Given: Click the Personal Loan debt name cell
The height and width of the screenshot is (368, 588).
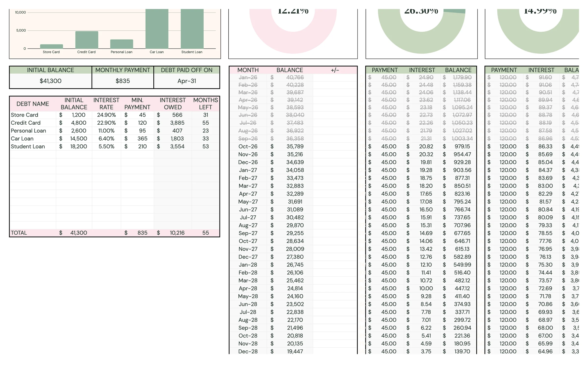Looking at the screenshot, I should point(33,131).
